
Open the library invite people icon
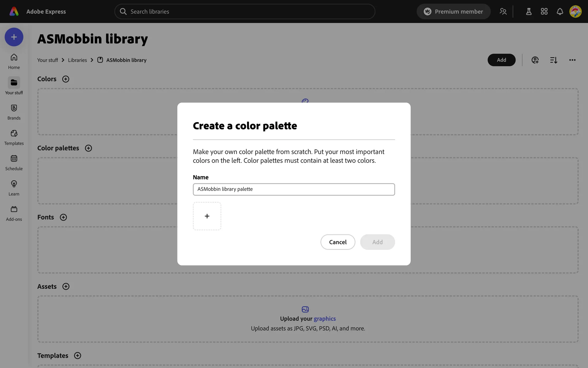535,60
